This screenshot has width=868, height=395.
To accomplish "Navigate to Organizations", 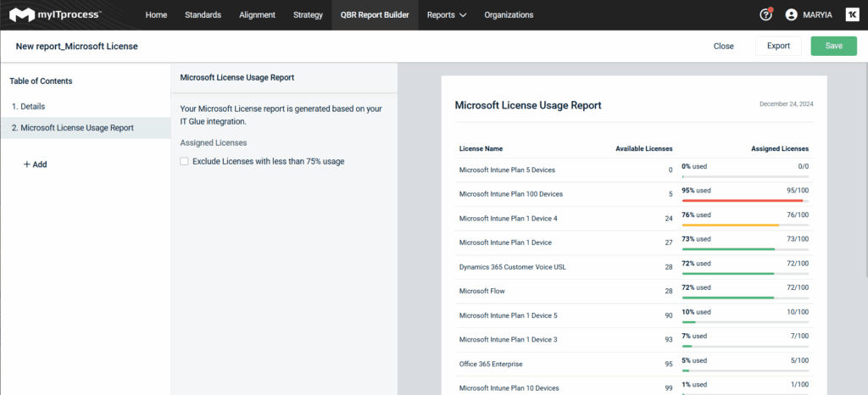I will point(509,14).
